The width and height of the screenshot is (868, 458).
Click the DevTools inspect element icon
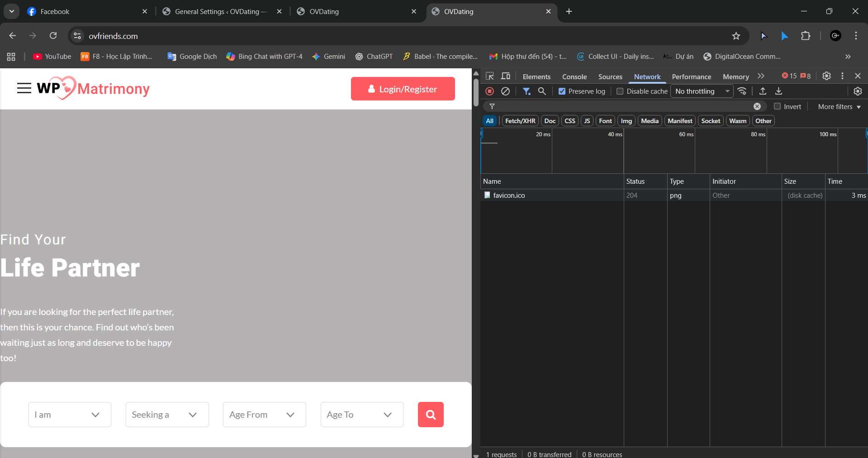[489, 76]
